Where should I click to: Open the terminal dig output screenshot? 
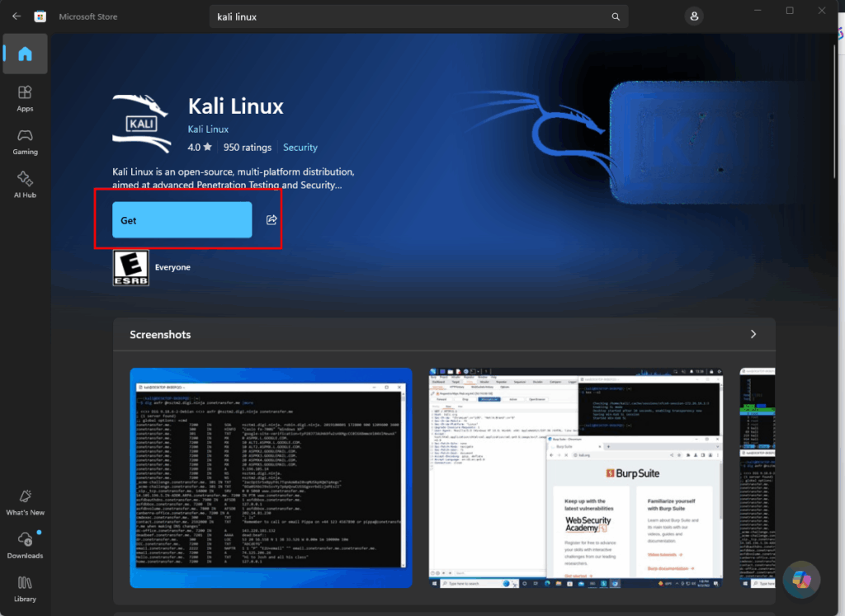click(271, 478)
